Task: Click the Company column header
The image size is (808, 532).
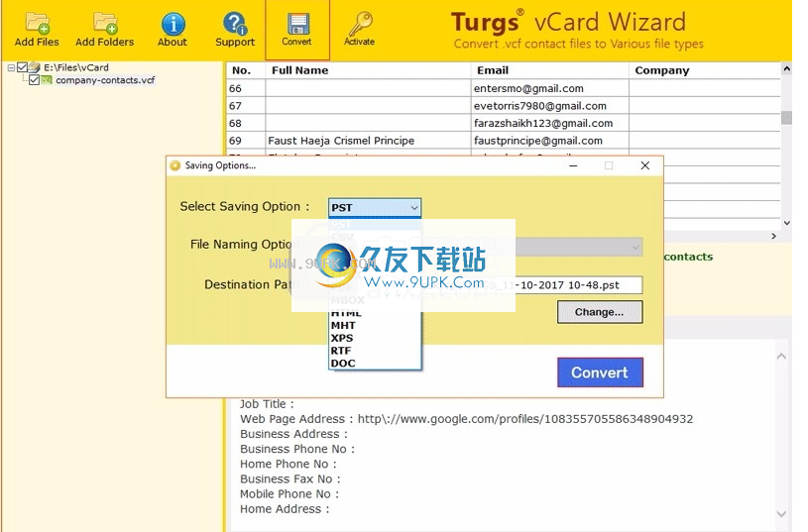Action: point(705,70)
